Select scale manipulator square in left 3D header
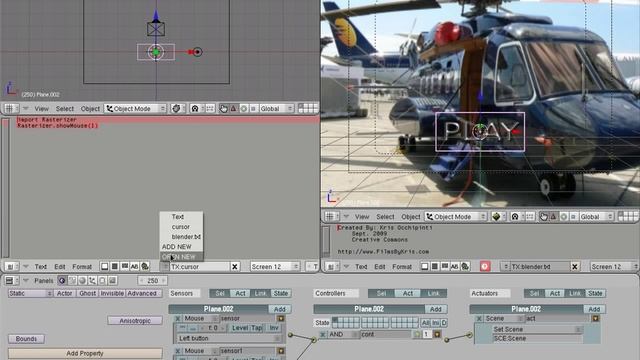The image size is (640, 360). pos(253,109)
